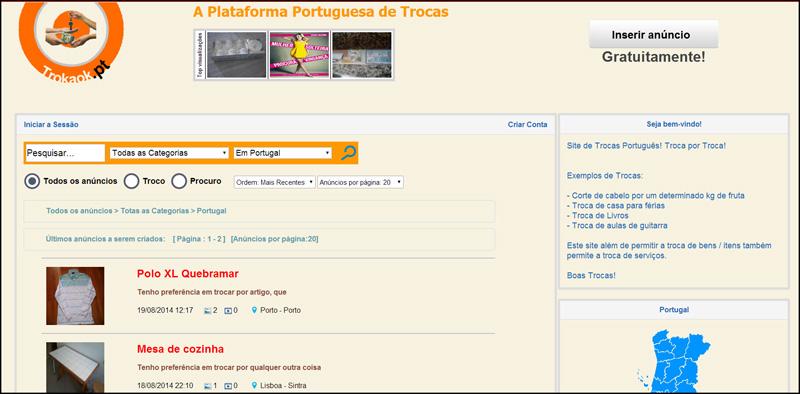This screenshot has height=394, width=800.
Task: Open the Em Portugal location dropdown
Action: (x=283, y=153)
